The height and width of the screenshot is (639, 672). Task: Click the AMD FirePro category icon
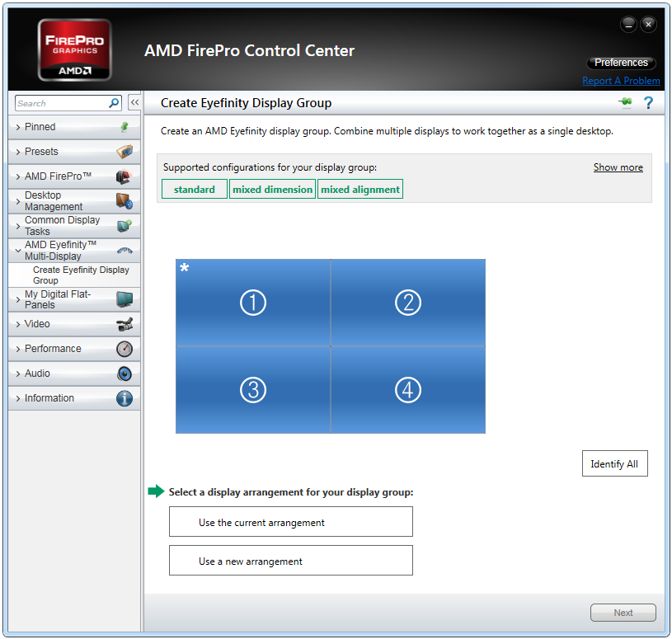pyautogui.click(x=125, y=176)
